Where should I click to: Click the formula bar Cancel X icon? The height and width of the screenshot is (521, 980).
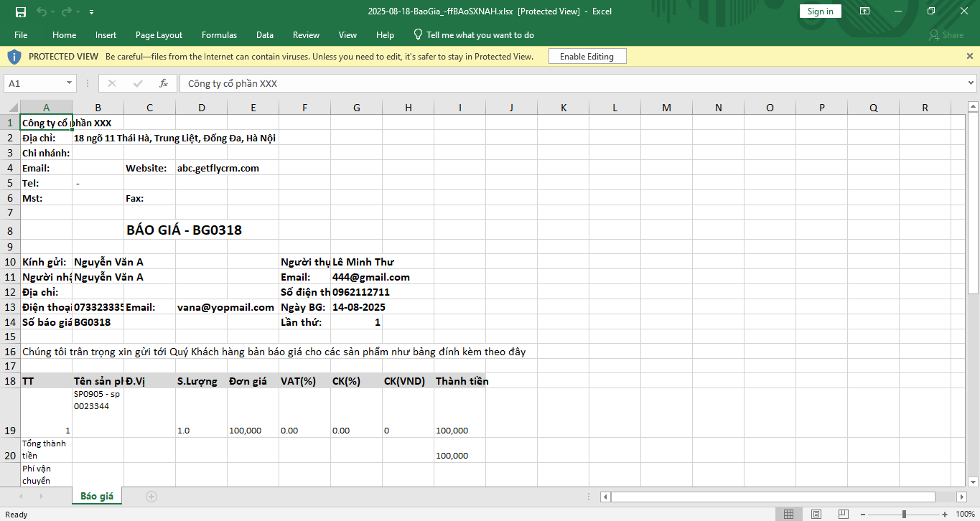click(x=112, y=83)
